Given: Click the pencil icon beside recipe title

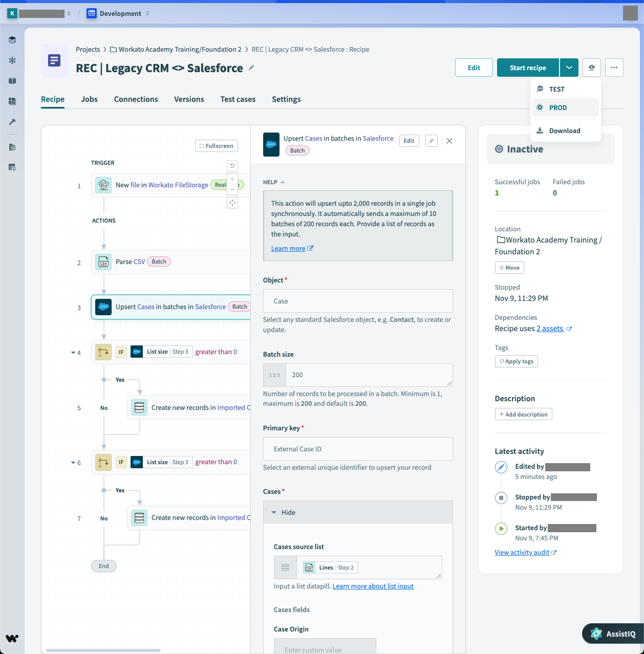Looking at the screenshot, I should [251, 68].
